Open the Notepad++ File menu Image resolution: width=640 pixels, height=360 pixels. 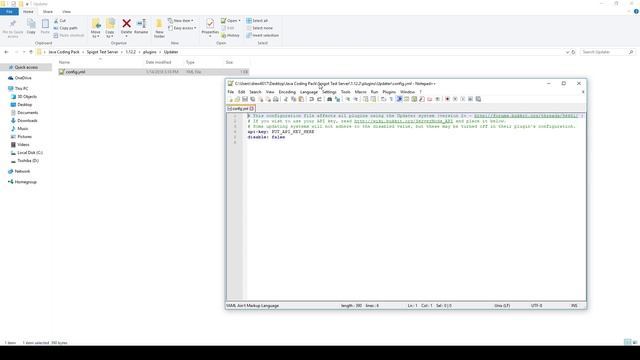pyautogui.click(x=231, y=92)
